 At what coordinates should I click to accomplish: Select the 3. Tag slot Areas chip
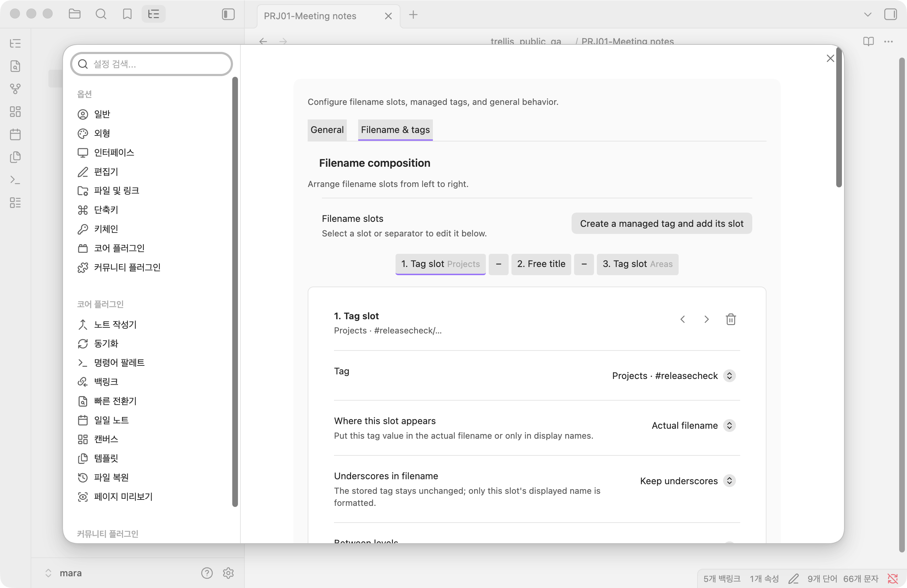[x=637, y=264]
